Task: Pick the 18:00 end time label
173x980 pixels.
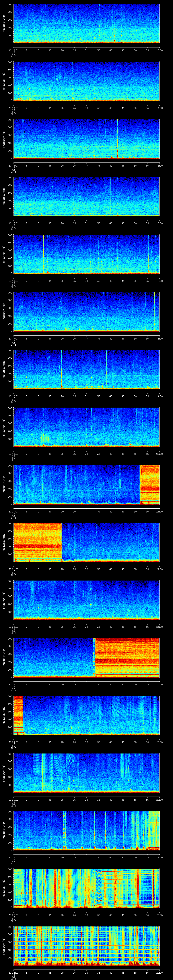Action: (159, 339)
